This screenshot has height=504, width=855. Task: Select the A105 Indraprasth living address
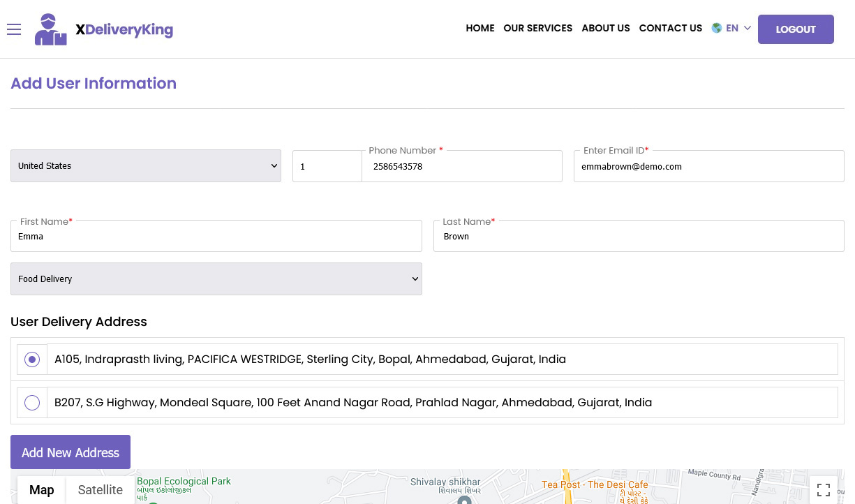tap(31, 358)
